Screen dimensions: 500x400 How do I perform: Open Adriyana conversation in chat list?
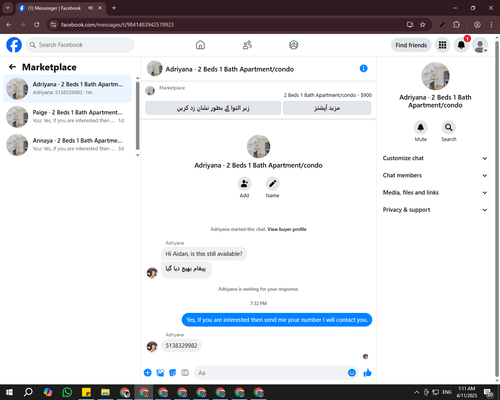point(67,89)
